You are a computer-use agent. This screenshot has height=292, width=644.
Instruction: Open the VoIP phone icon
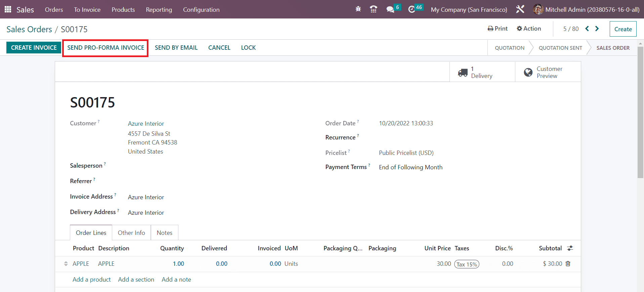(373, 9)
